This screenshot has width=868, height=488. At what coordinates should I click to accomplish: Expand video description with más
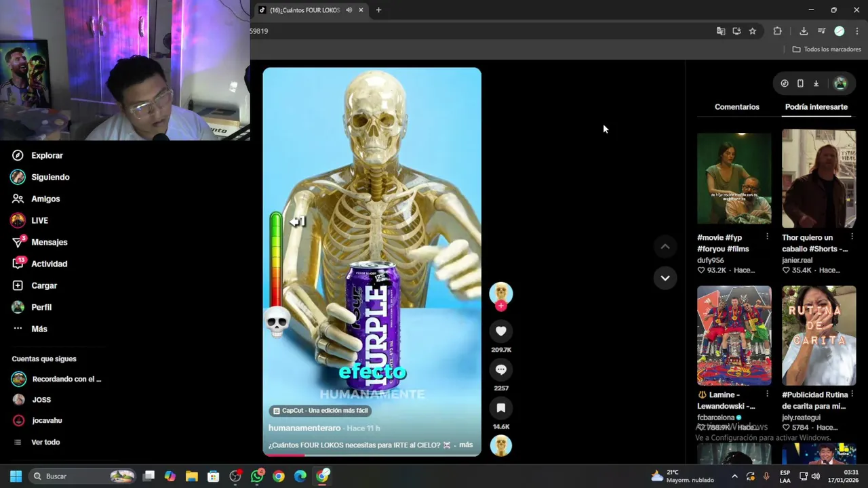466,445
